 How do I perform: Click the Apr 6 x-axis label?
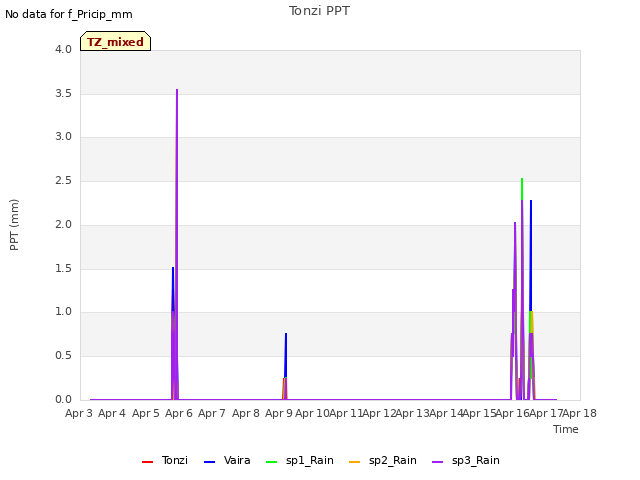[x=179, y=413]
